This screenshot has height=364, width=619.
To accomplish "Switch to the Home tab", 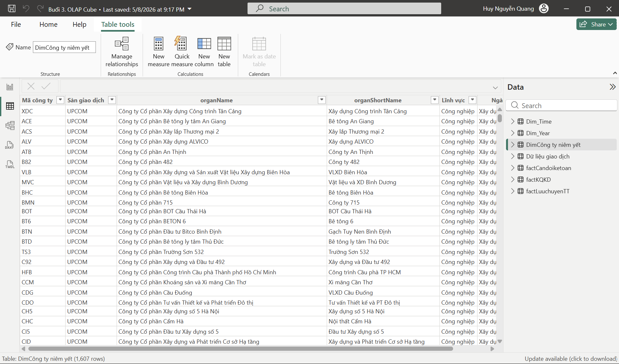I will (x=48, y=25).
